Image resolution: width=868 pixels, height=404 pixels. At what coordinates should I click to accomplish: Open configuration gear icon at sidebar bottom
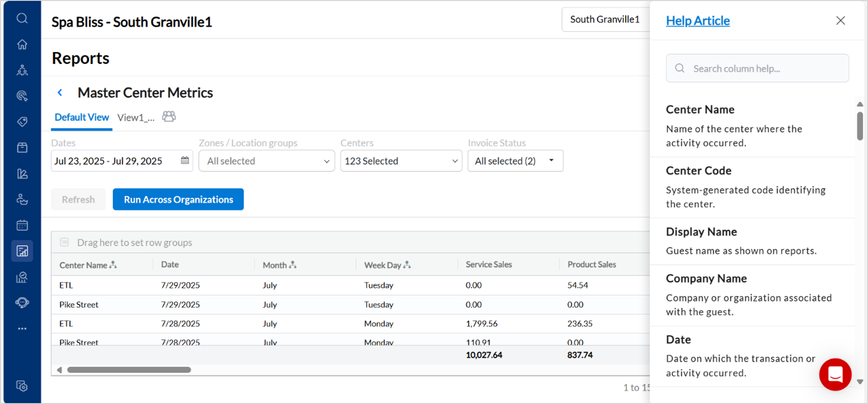pyautogui.click(x=22, y=386)
